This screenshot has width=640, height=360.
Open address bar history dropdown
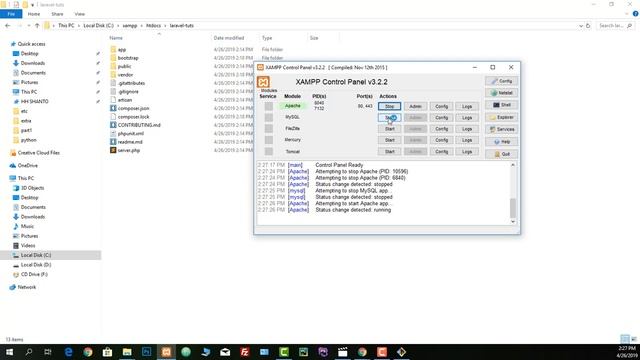(x=580, y=25)
